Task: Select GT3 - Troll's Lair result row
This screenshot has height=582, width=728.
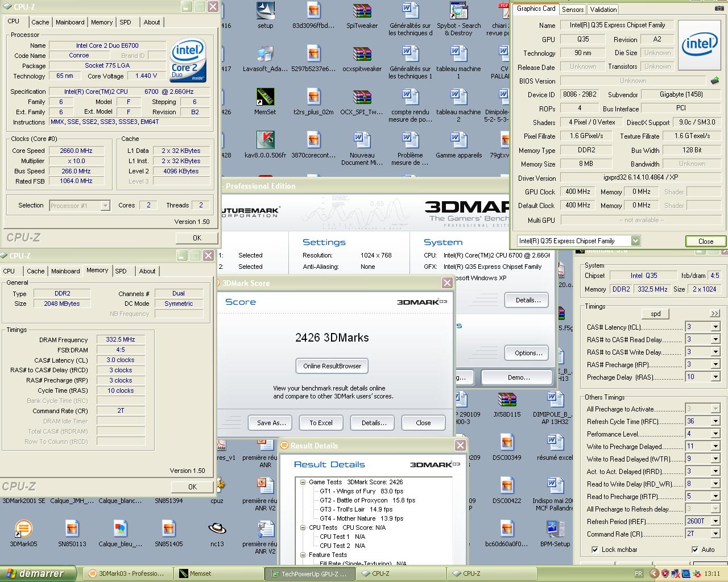Action: (x=356, y=509)
